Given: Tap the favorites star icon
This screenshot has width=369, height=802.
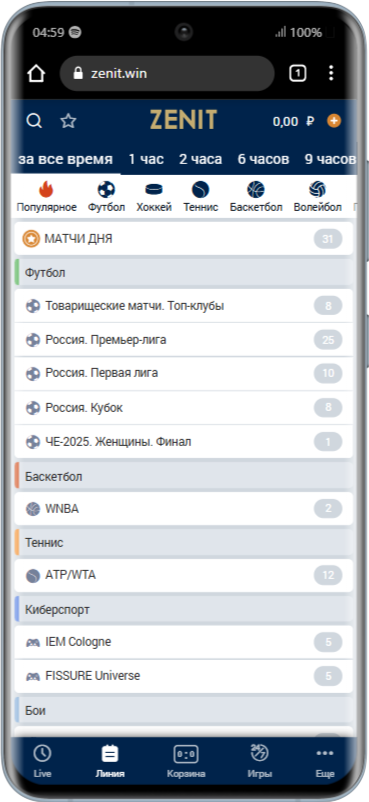Looking at the screenshot, I should point(68,121).
